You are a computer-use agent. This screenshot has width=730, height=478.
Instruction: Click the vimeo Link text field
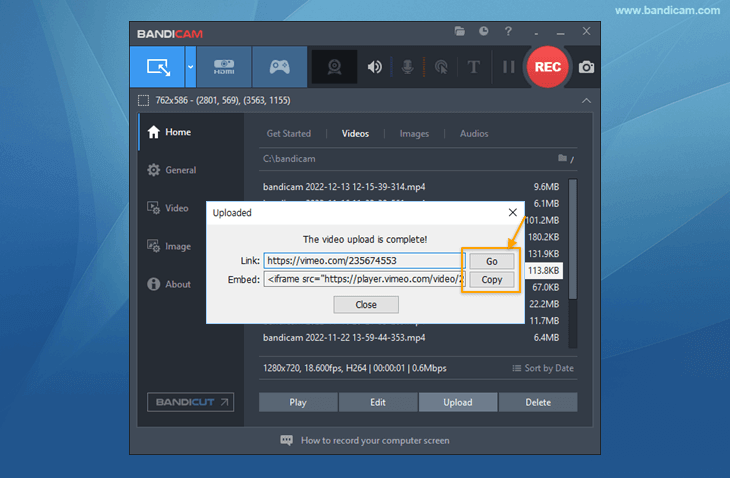point(364,260)
